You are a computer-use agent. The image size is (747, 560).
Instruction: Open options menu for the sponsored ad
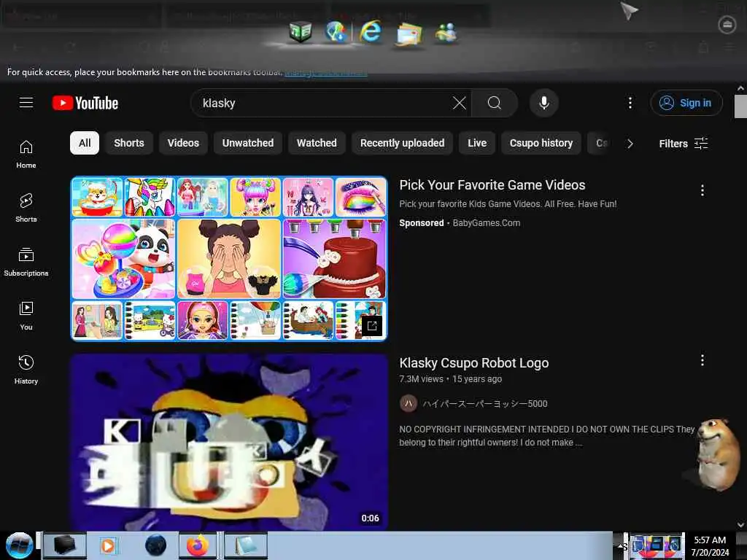tap(703, 190)
